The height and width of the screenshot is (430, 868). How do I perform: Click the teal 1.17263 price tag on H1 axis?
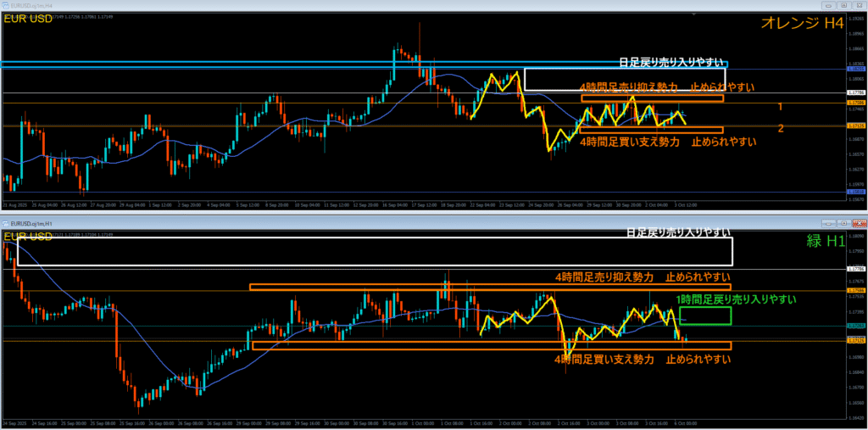pos(856,327)
